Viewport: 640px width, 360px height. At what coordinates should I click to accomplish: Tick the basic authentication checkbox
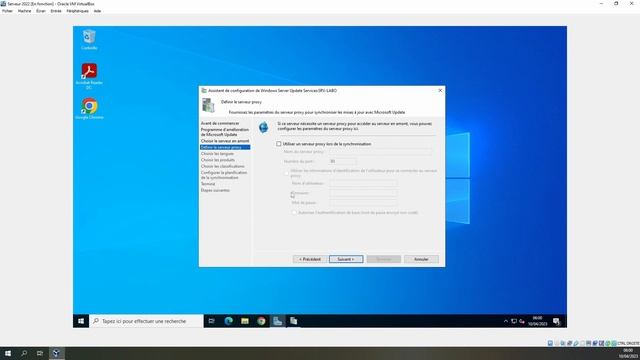294,213
